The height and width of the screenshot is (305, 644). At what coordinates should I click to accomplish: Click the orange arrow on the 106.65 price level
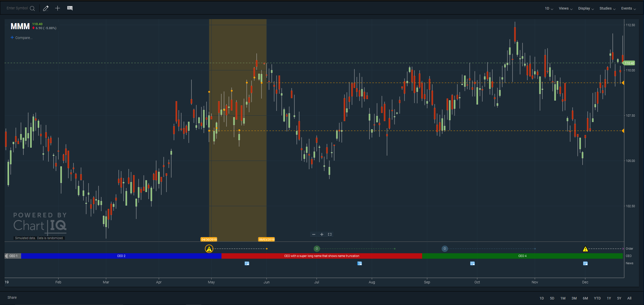623,131
